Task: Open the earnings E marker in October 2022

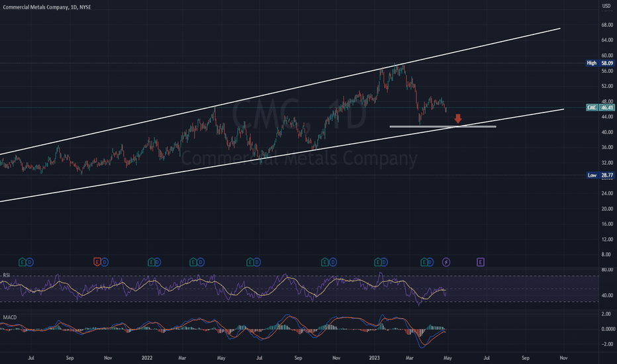Action: coord(324,262)
